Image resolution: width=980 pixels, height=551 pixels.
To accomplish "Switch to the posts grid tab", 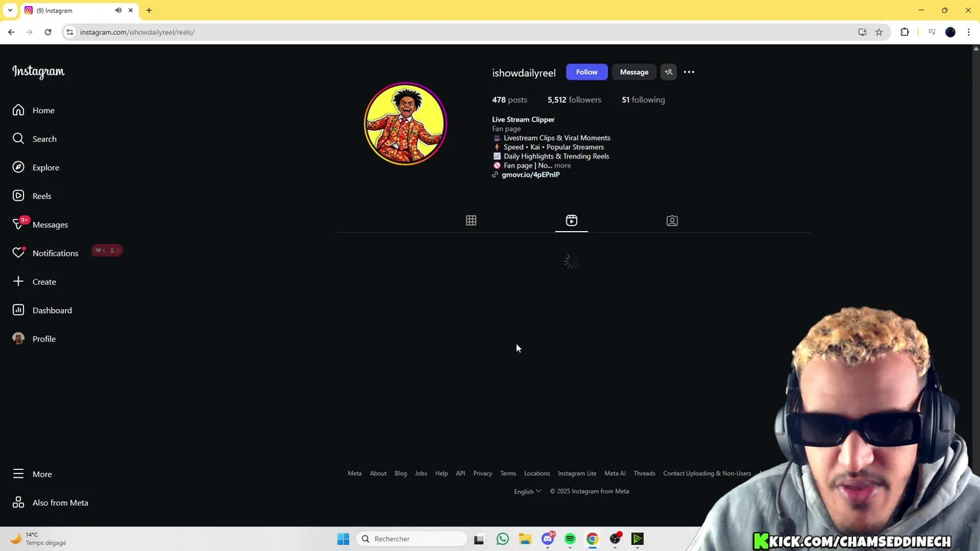I will tap(471, 220).
